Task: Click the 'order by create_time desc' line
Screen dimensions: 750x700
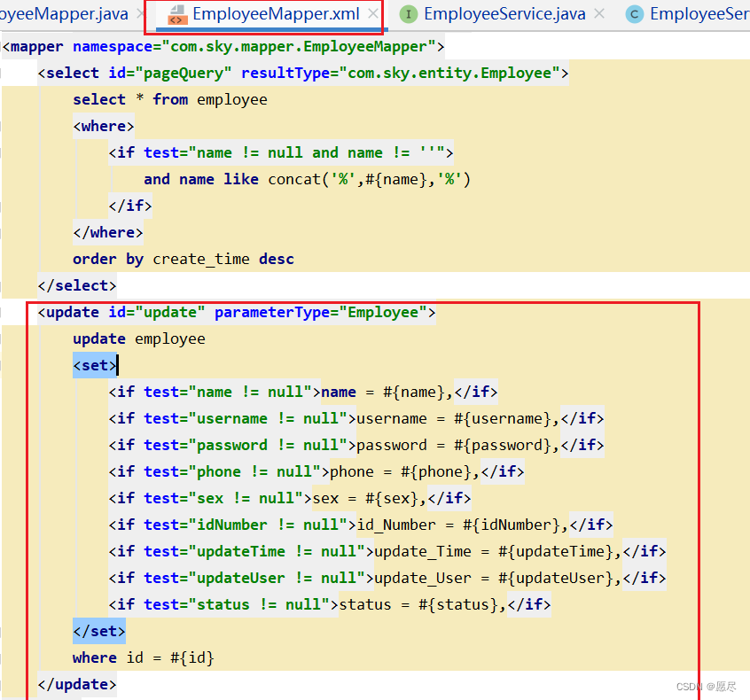Action: click(x=184, y=259)
